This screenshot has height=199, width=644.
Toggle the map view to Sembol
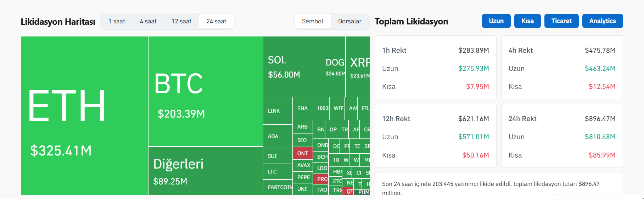[312, 21]
